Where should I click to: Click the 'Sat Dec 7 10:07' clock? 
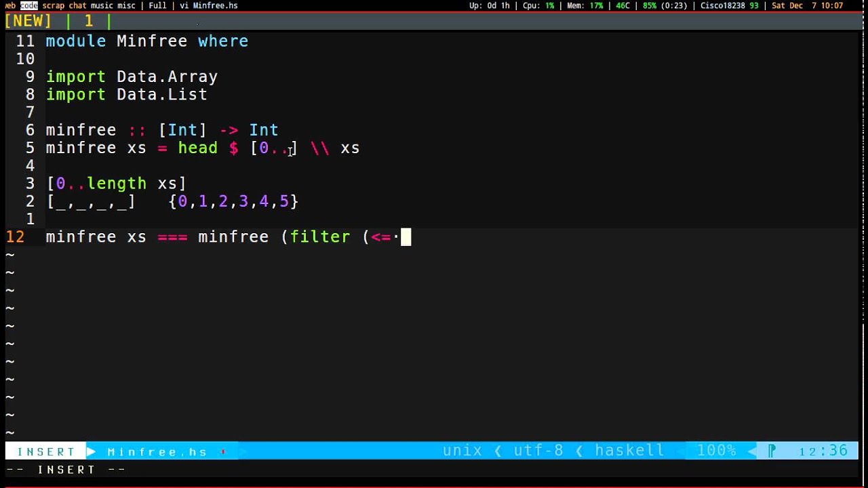pos(807,5)
